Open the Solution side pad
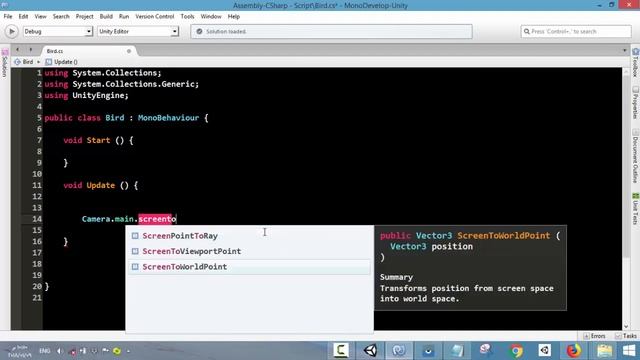Screen dimensions: 640x360 [5, 63]
